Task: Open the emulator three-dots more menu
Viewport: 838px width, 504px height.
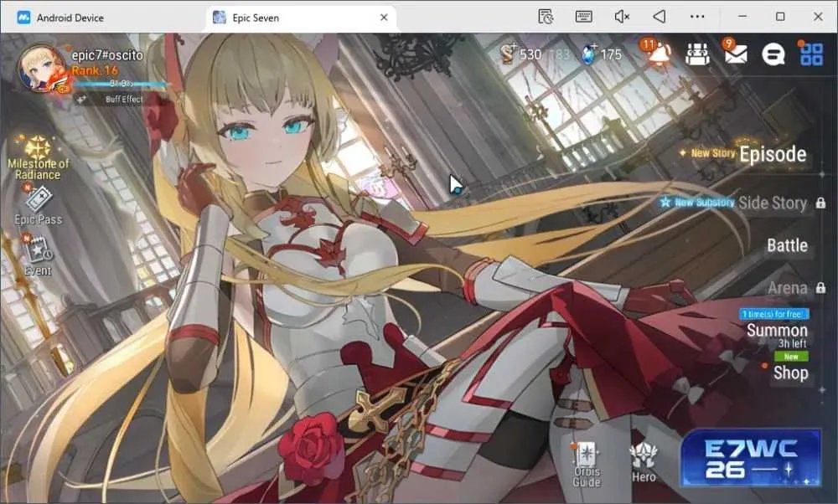Action: (x=697, y=17)
